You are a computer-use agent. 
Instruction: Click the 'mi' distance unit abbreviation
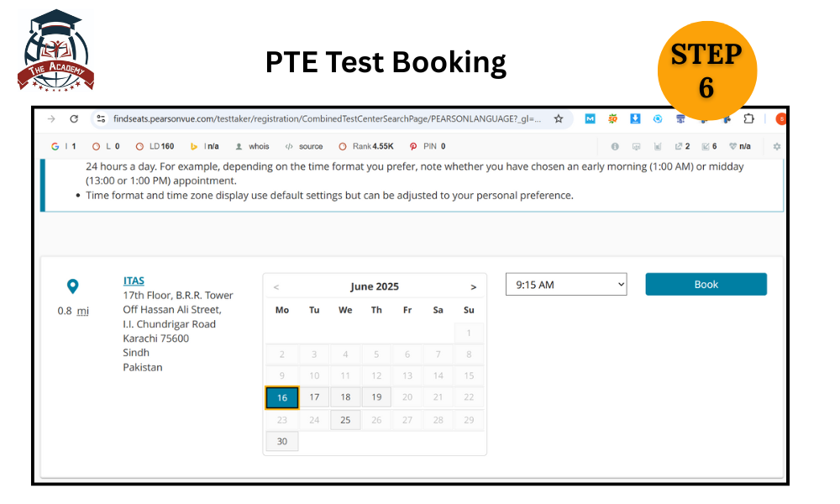[x=82, y=311]
